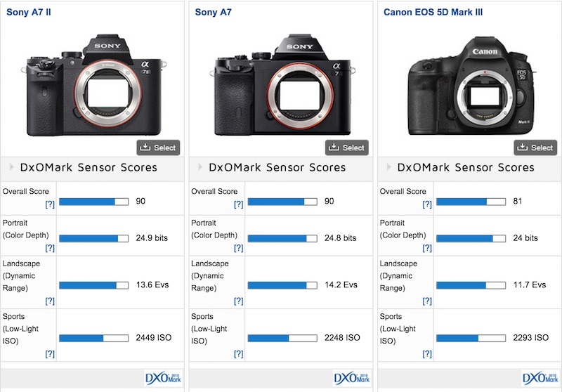This screenshot has height=392, width=562.
Task: Click the 11.7 Evs value
Action: tap(530, 285)
